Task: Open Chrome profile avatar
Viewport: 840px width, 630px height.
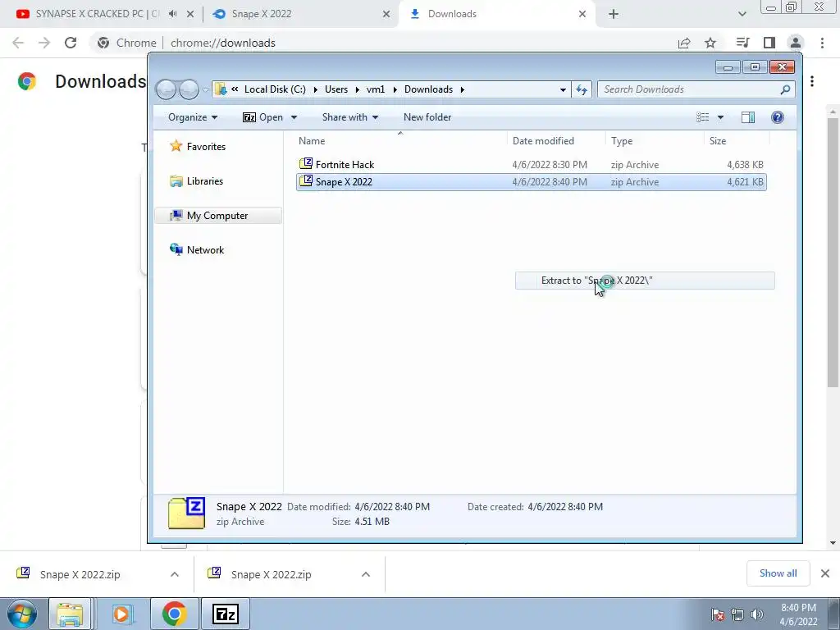Action: [x=796, y=43]
